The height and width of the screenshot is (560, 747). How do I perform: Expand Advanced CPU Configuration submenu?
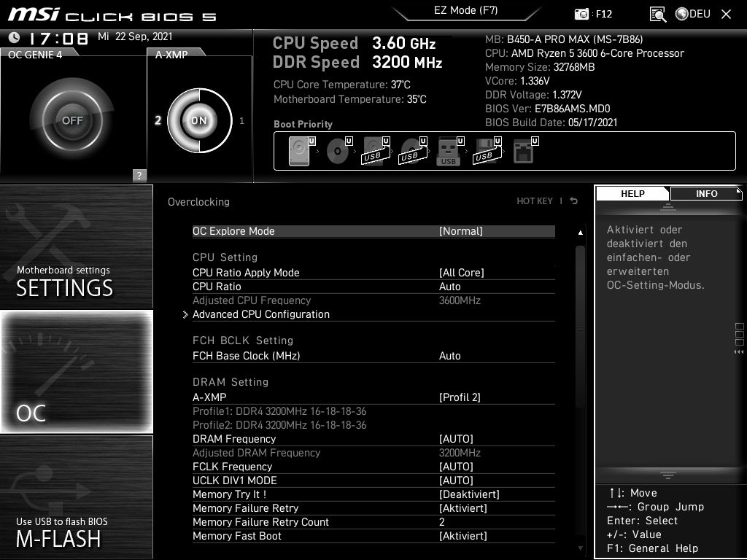[x=261, y=314]
